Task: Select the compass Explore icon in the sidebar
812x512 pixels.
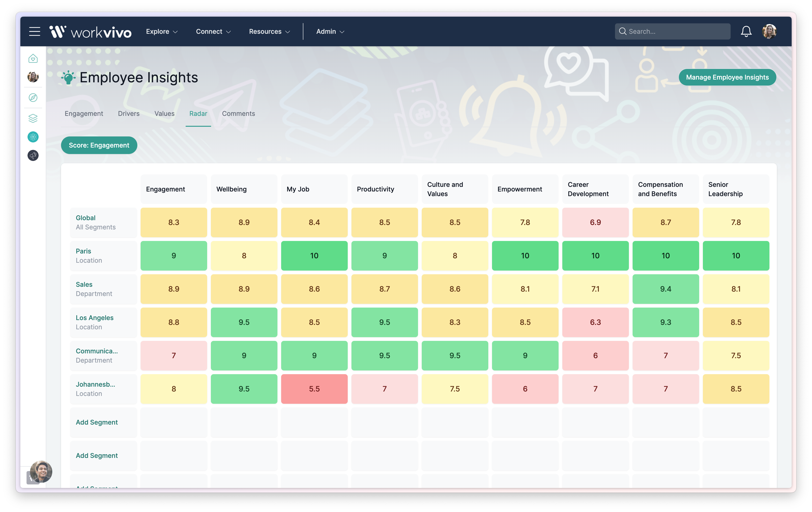Action: pyautogui.click(x=33, y=98)
